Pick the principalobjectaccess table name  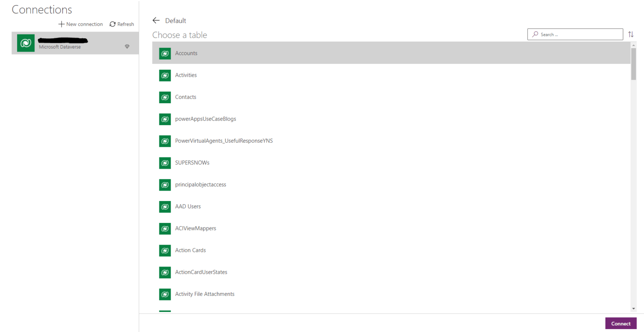(x=200, y=185)
